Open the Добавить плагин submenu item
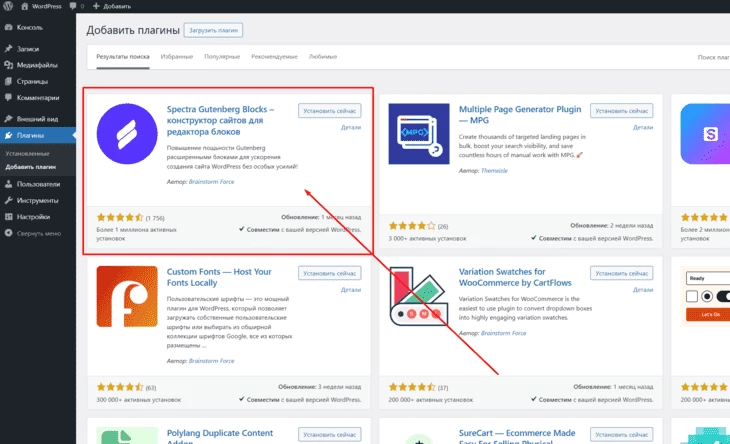The width and height of the screenshot is (730, 444). 31,167
